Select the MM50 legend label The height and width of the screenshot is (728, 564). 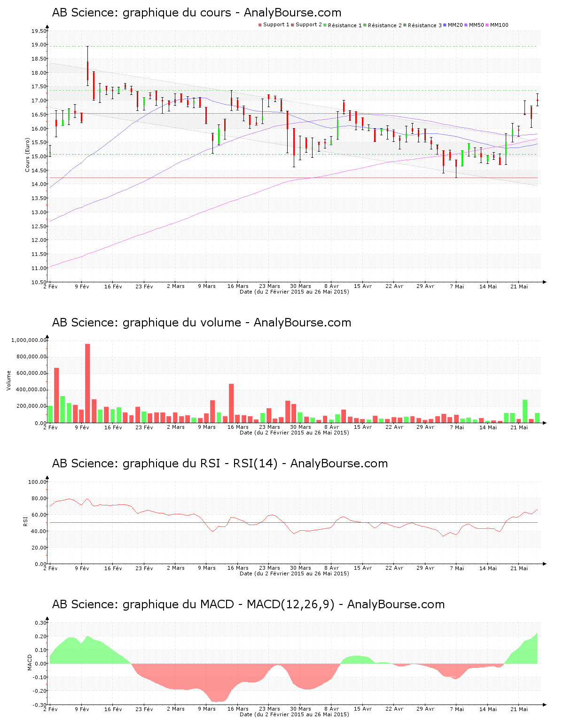477,25
